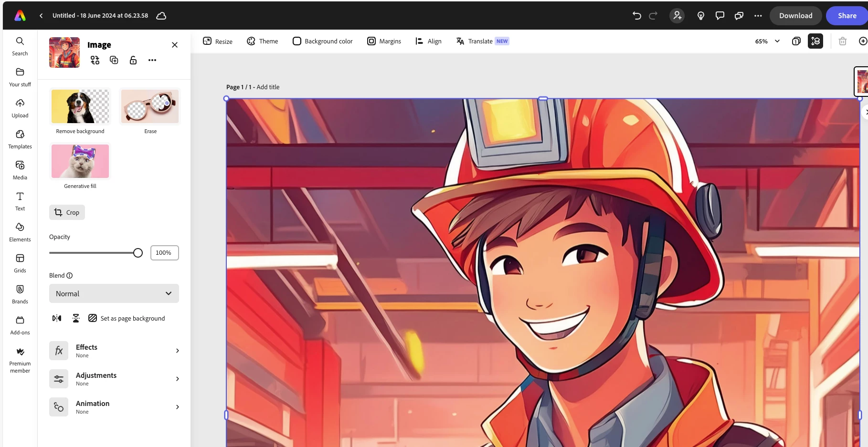
Task: Open the lightbulb tips icon
Action: [x=701, y=16]
